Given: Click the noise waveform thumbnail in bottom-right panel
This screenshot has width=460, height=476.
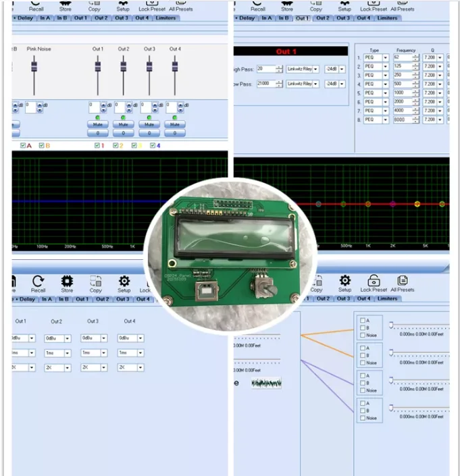Looking at the screenshot, I should coord(266,384).
